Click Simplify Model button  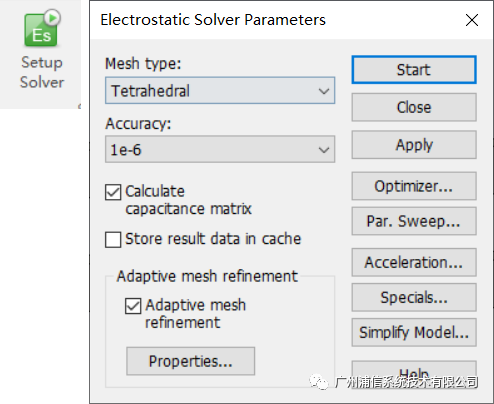coord(414,332)
